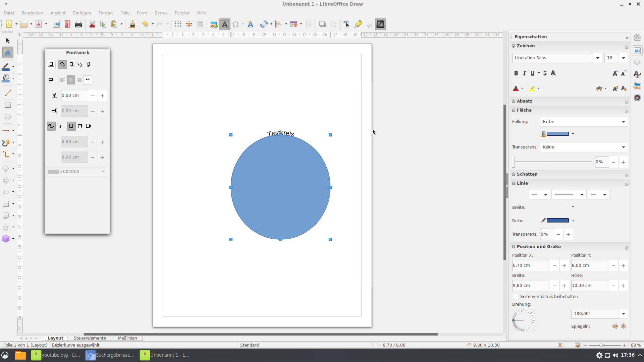The image size is (644, 362).
Task: Open the Format menu
Action: [x=105, y=13]
